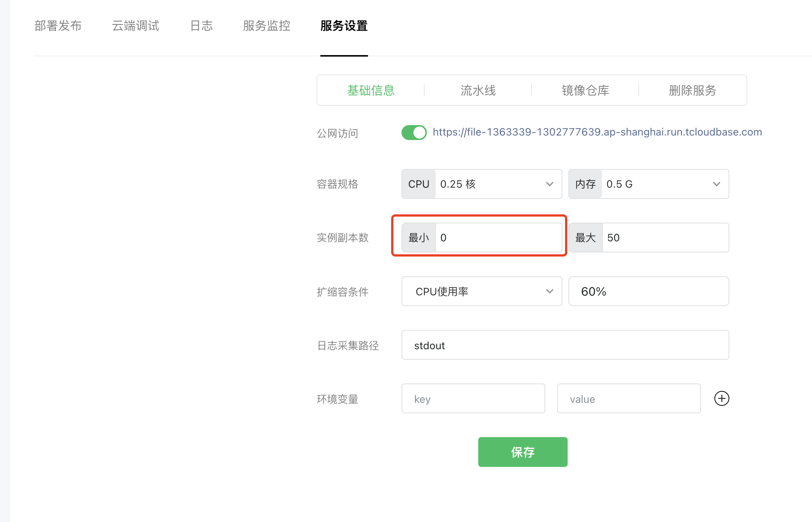This screenshot has height=522, width=812.
Task: Click the 最小 minimum replicas input field
Action: point(498,238)
